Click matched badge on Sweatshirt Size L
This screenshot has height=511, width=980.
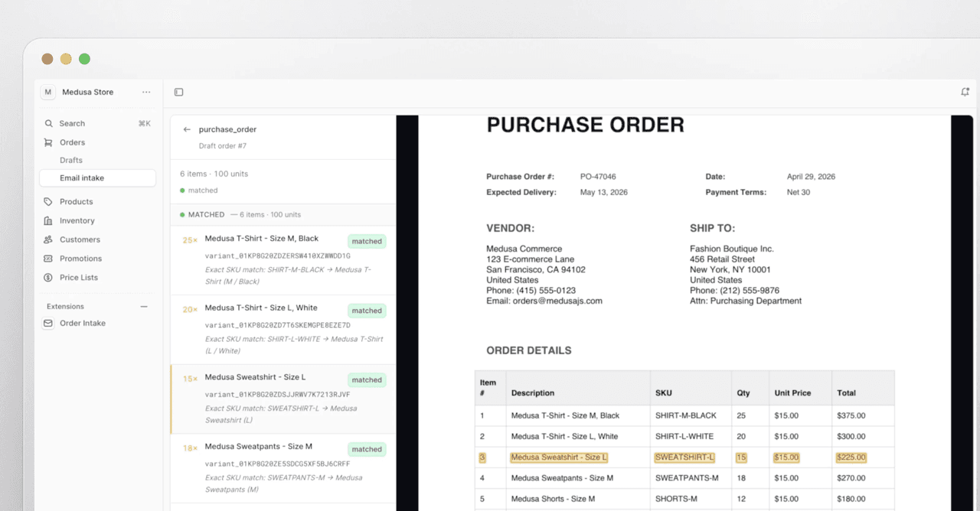tap(367, 380)
